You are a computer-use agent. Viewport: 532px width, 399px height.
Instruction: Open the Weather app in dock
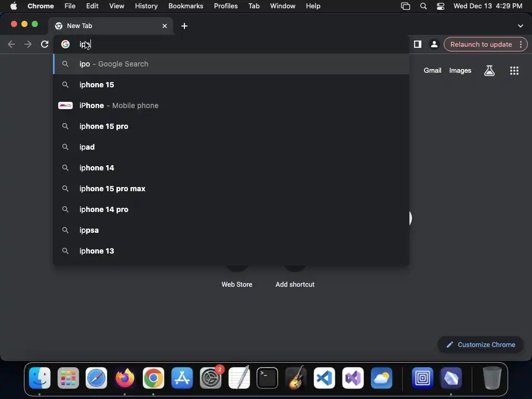click(381, 378)
